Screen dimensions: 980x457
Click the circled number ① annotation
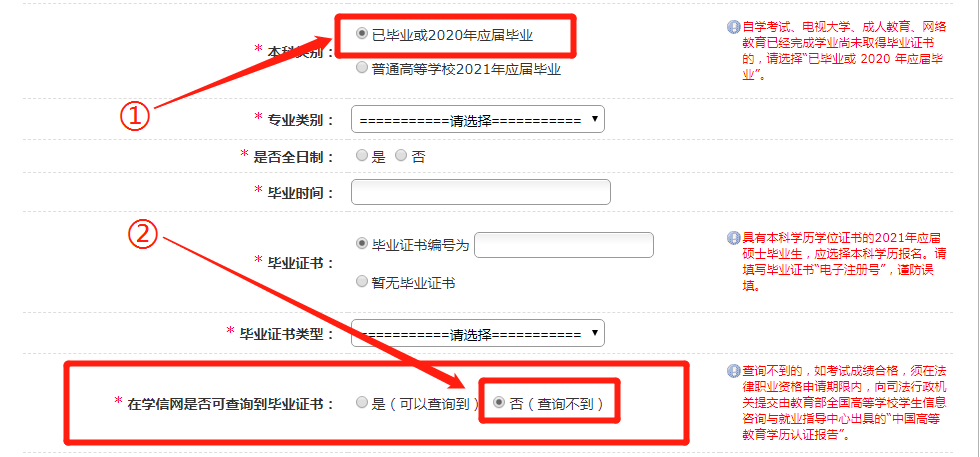click(134, 116)
